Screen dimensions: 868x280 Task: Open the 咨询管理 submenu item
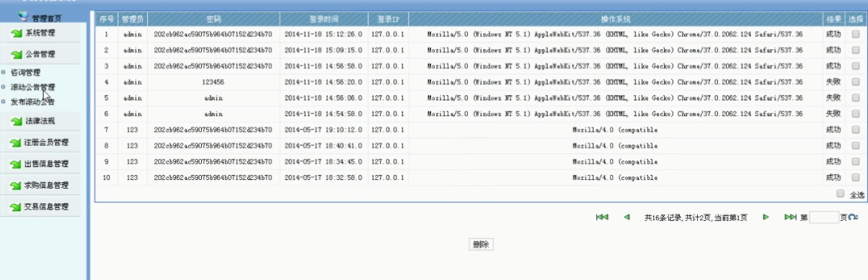click(25, 73)
